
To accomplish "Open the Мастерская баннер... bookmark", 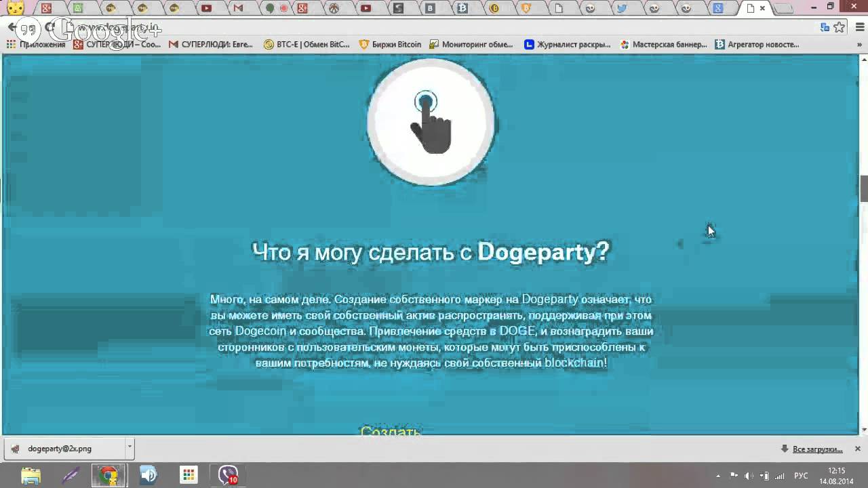I will pos(663,45).
